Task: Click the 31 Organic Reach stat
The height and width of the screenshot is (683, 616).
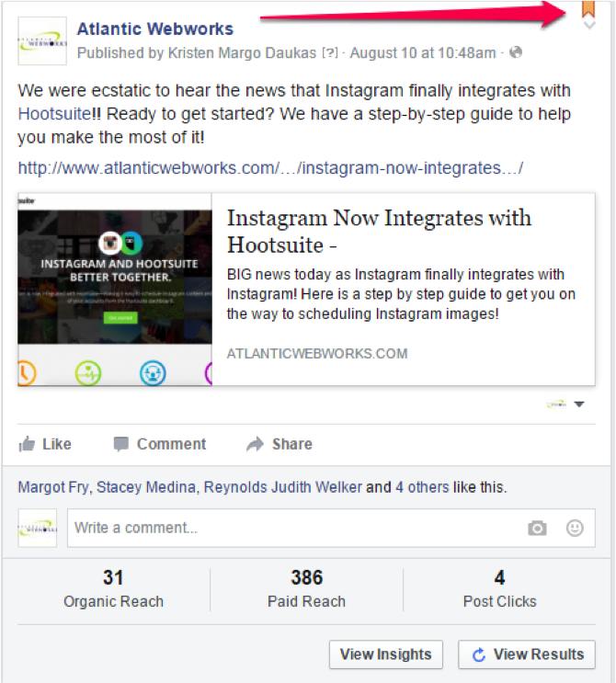Action: point(113,589)
